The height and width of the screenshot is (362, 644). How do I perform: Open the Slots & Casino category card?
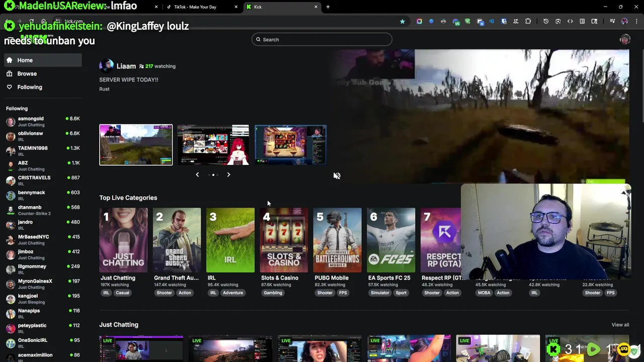tap(284, 240)
